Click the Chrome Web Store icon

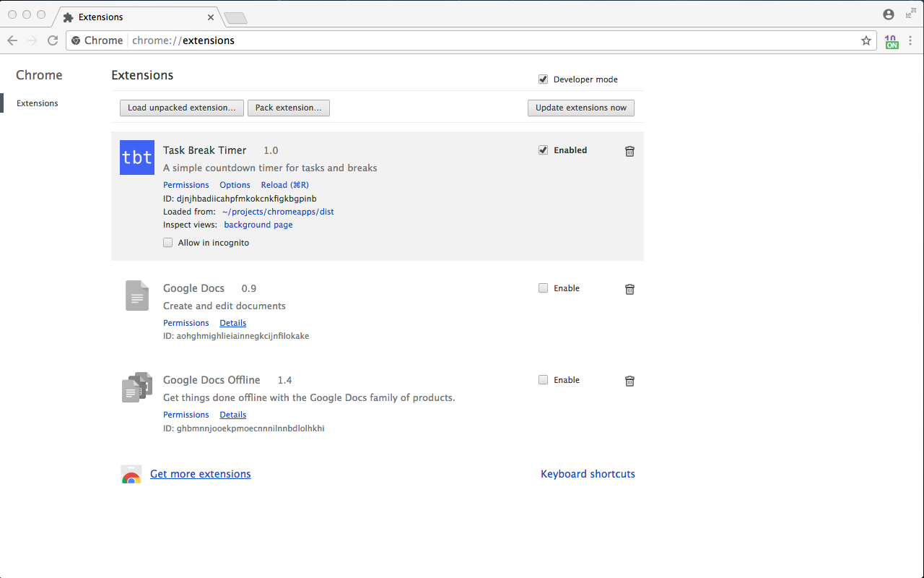(131, 474)
